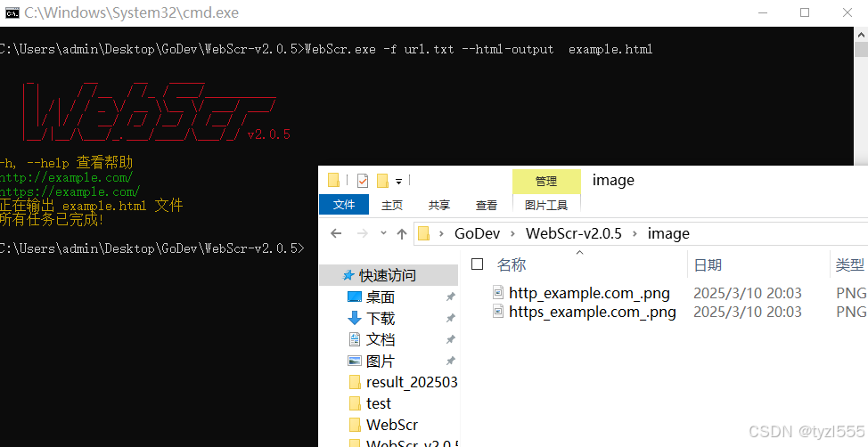Switch to the 共享 ribbon tab
Screen dimensions: 868x447
439,205
